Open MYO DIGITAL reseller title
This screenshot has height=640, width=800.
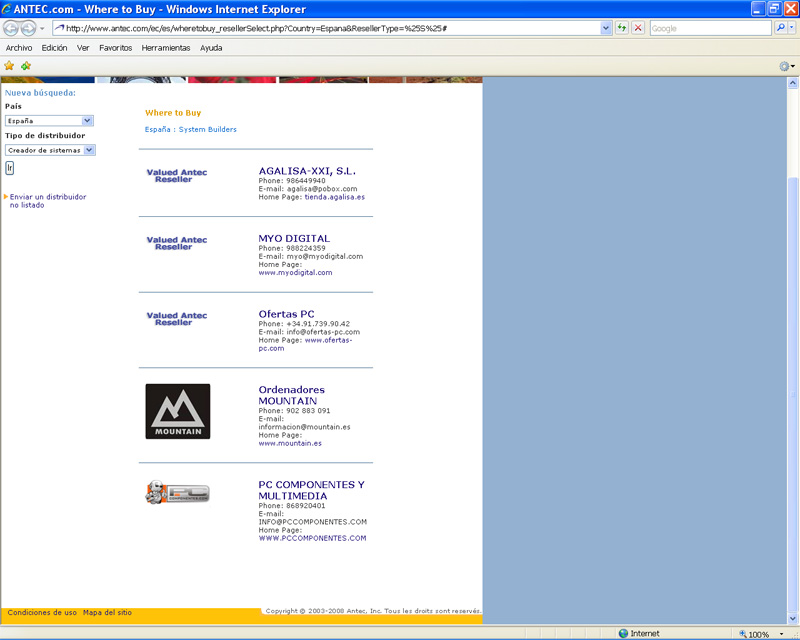(294, 238)
